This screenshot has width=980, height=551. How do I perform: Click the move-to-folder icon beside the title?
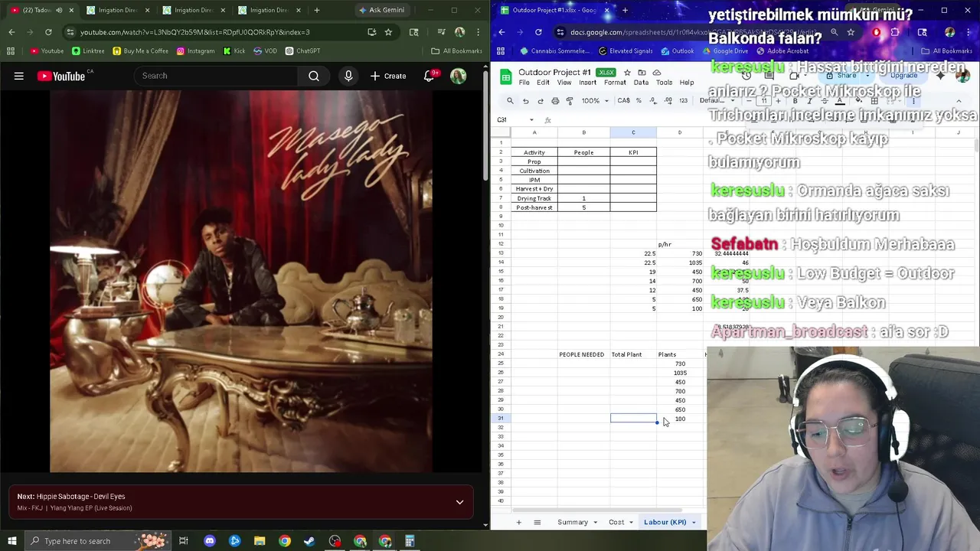[x=642, y=73]
